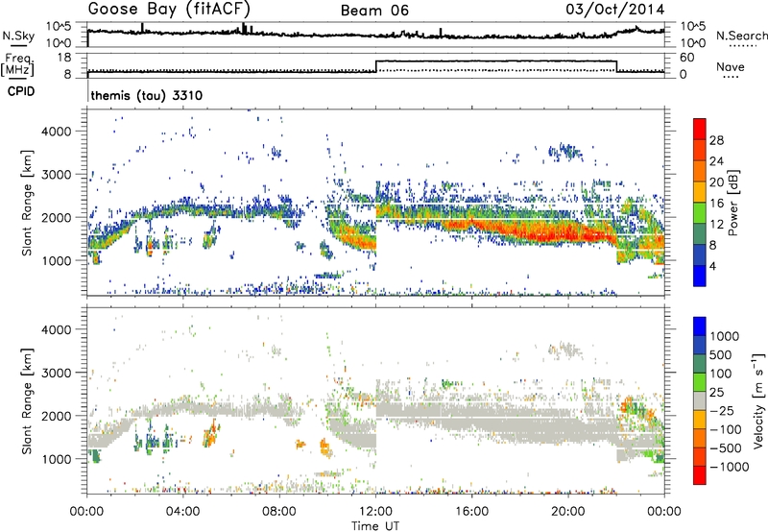Click the '-500' label on the velocity colorbar
Image resolution: width=768 pixels, height=532 pixels.
[x=726, y=447]
